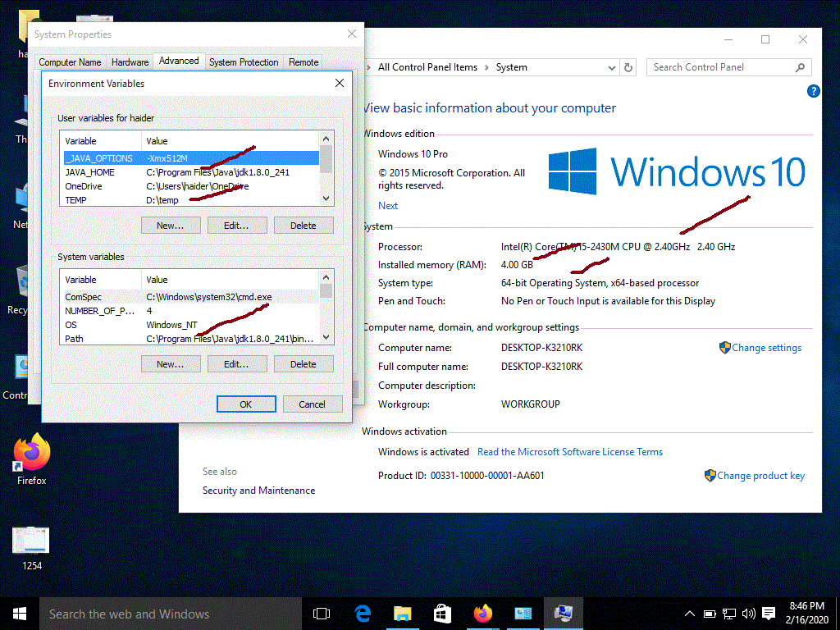
Task: Confirm Environment Variables with OK
Action: coord(246,404)
